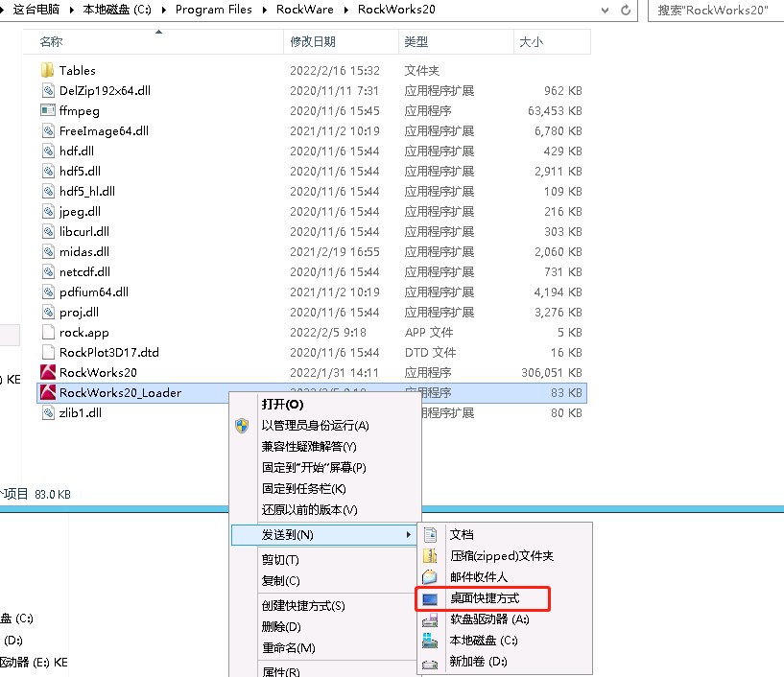Viewport: 784px width, 677px height.
Task: Click the floppy drive (A:) icon
Action: coord(430,620)
